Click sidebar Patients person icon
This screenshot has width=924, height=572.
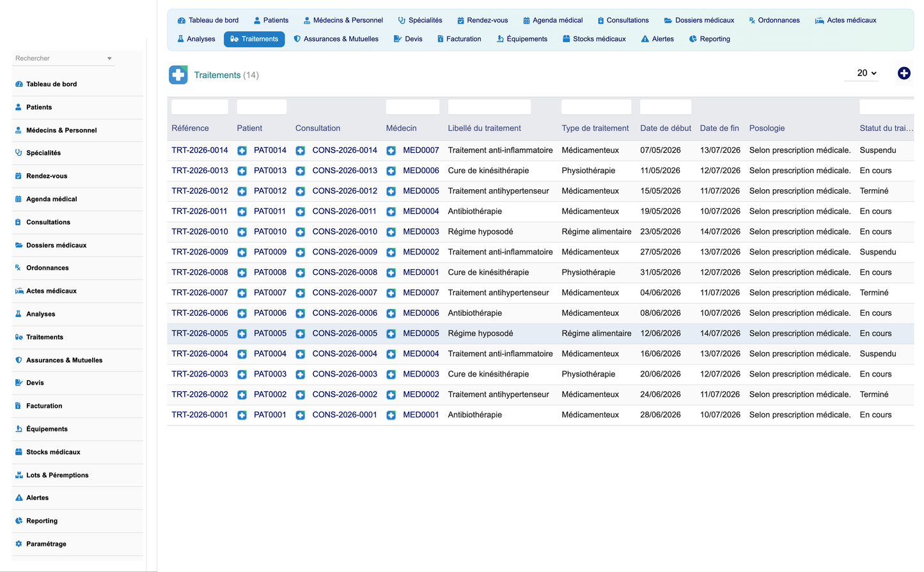(19, 107)
